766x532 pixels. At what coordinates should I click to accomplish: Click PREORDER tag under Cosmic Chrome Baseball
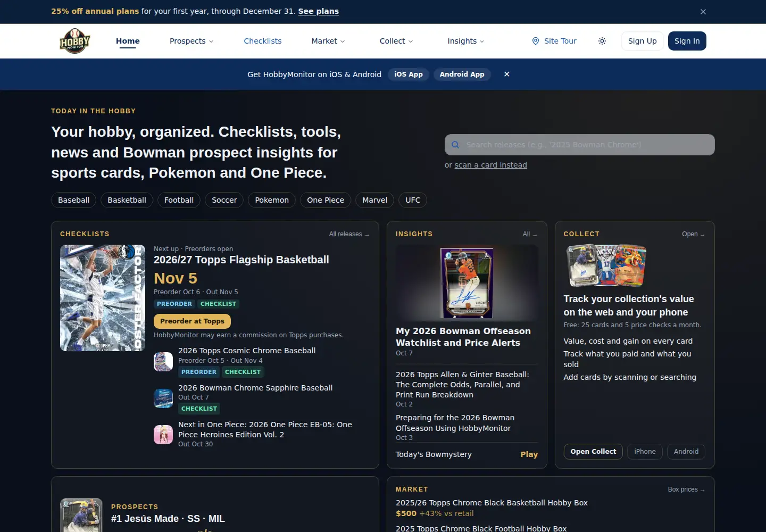tap(199, 372)
